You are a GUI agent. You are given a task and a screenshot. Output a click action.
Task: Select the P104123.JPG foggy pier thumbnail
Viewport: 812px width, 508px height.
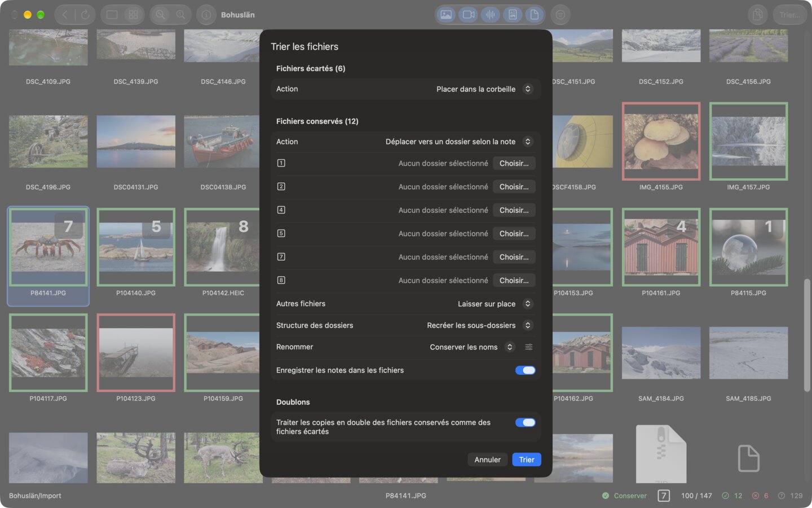pyautogui.click(x=136, y=353)
